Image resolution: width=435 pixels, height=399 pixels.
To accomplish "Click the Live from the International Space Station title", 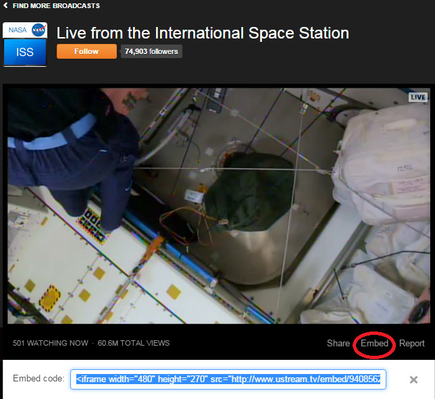I will [203, 33].
